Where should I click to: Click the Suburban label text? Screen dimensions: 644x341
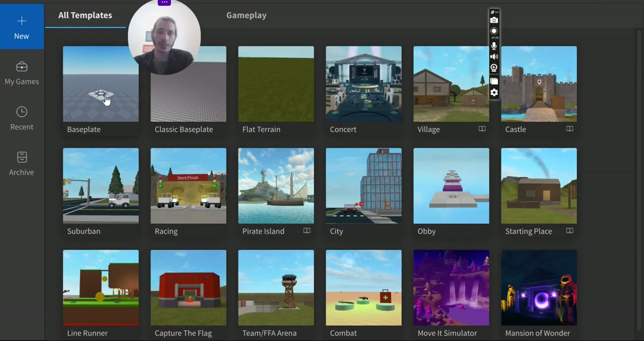click(84, 231)
